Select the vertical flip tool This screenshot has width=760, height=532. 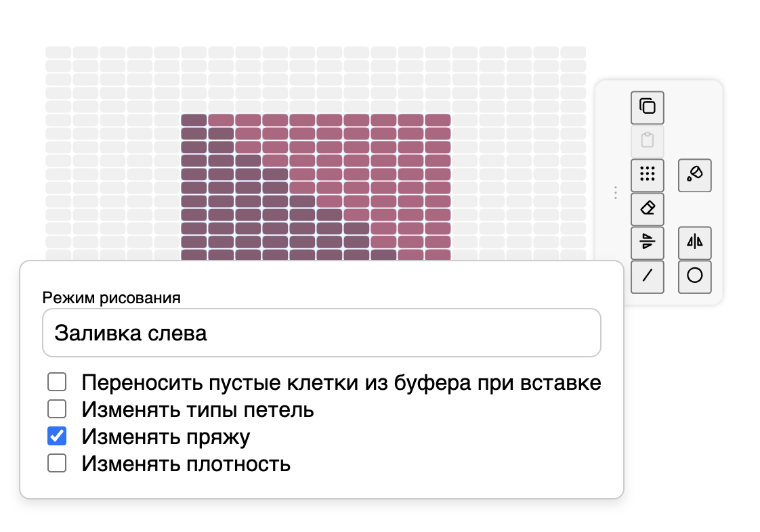647,242
